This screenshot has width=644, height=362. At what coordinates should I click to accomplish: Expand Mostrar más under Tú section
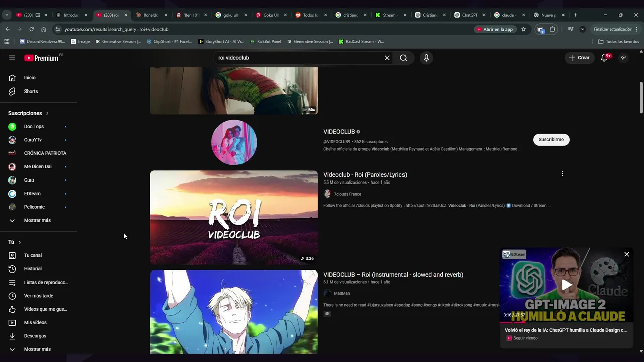[38, 349]
